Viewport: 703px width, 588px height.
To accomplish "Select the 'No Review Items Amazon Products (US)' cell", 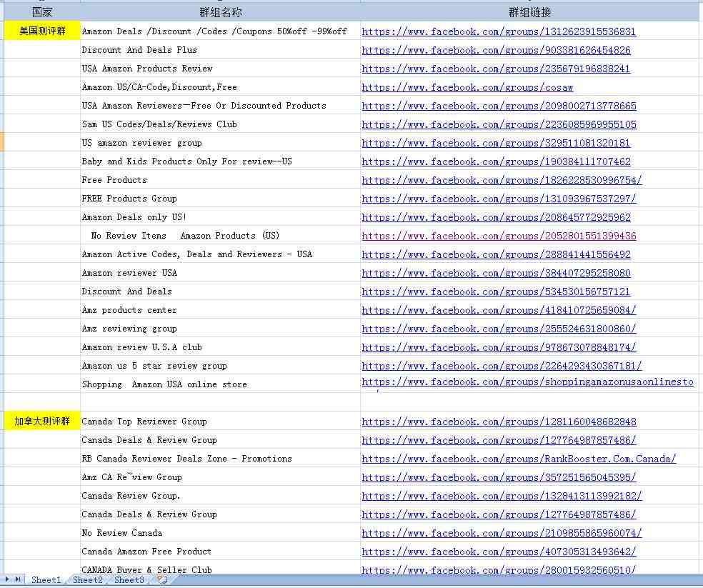I will (220, 236).
